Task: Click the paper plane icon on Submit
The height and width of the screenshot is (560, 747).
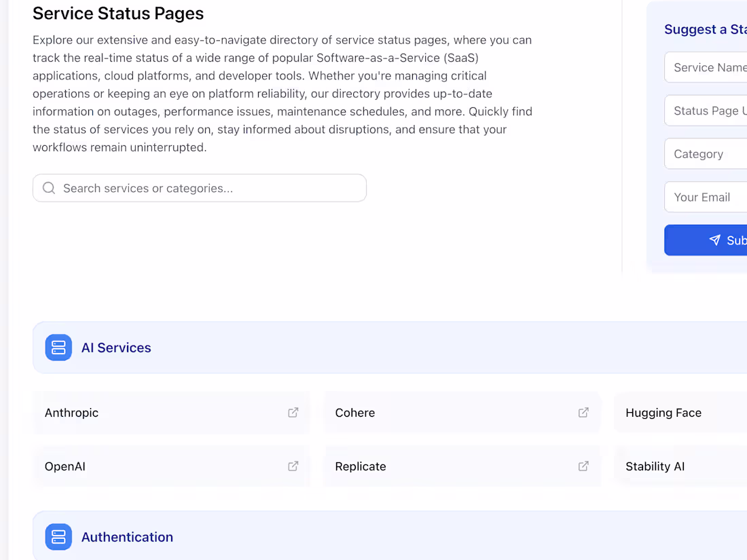Action: coord(714,240)
